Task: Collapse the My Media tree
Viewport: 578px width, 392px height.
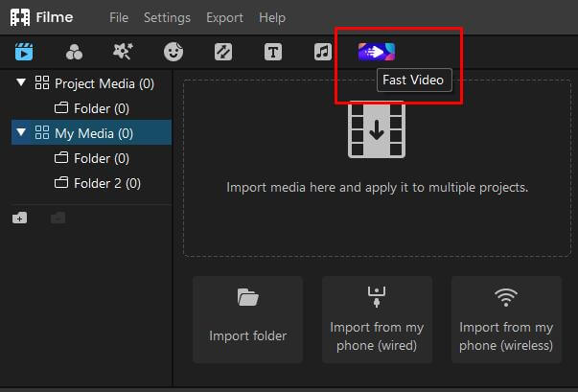Action: pyautogui.click(x=22, y=133)
